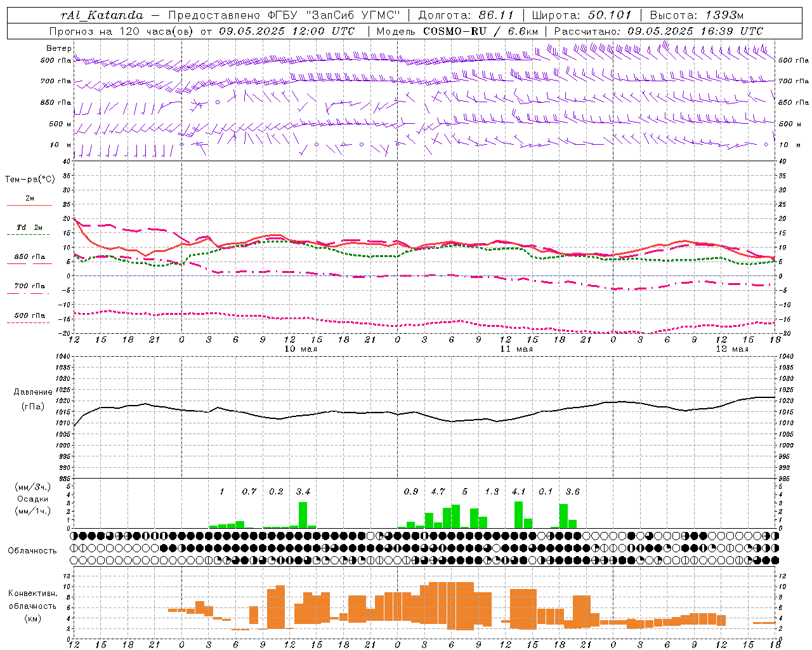The image size is (812, 650).
Task: Click the '10 мая' date label
Action: [301, 349]
